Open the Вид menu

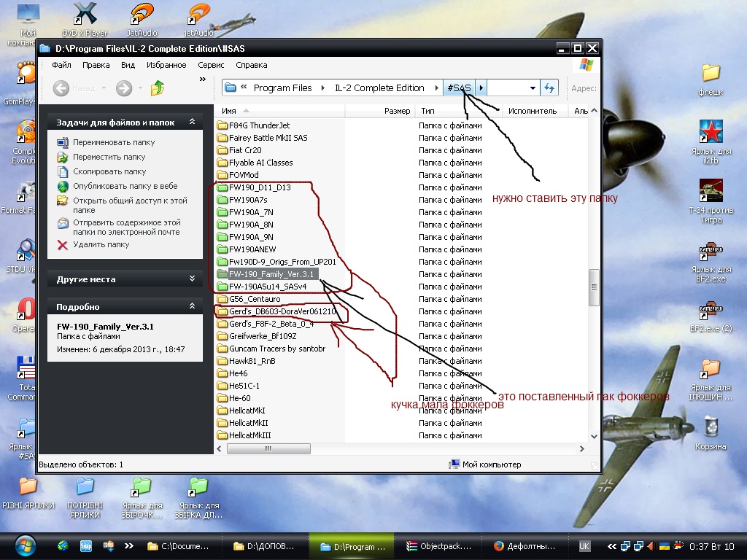[x=128, y=65]
